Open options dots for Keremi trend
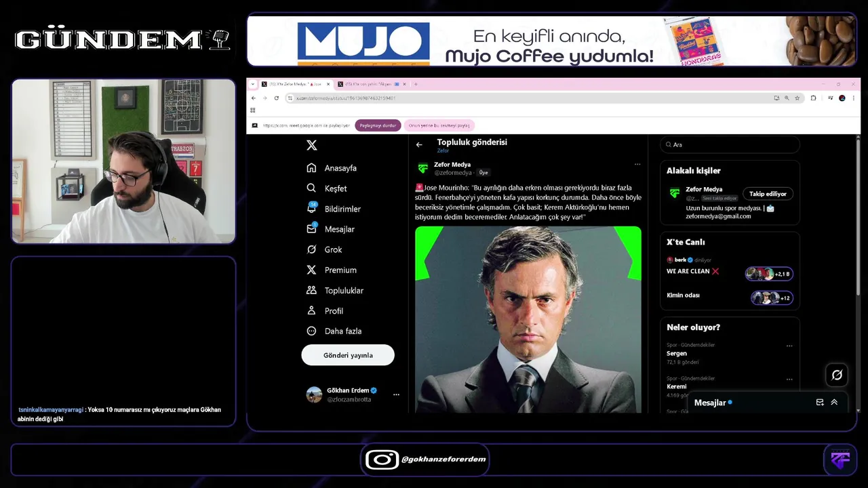The image size is (868, 488). click(x=789, y=379)
